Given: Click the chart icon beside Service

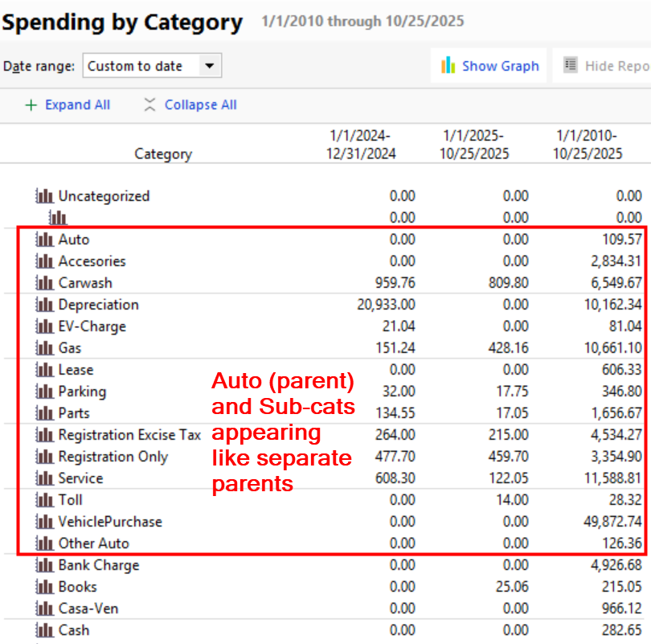Looking at the screenshot, I should coord(44,478).
